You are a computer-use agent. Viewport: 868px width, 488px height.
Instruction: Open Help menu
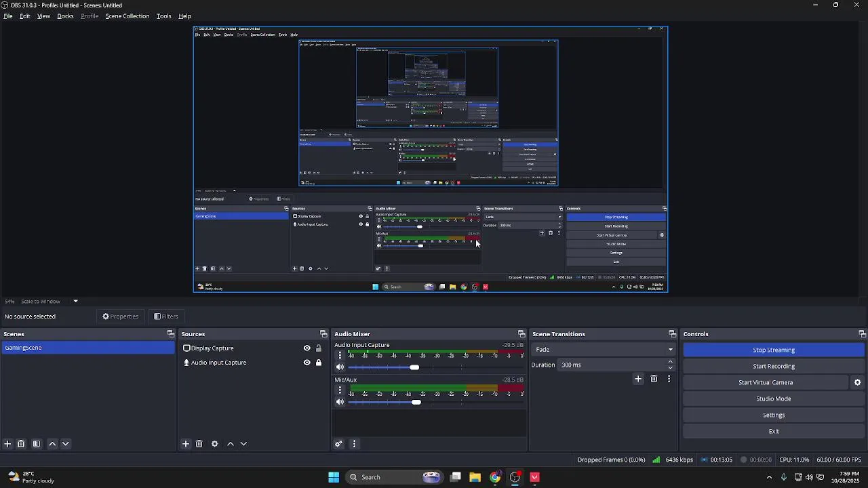click(184, 16)
